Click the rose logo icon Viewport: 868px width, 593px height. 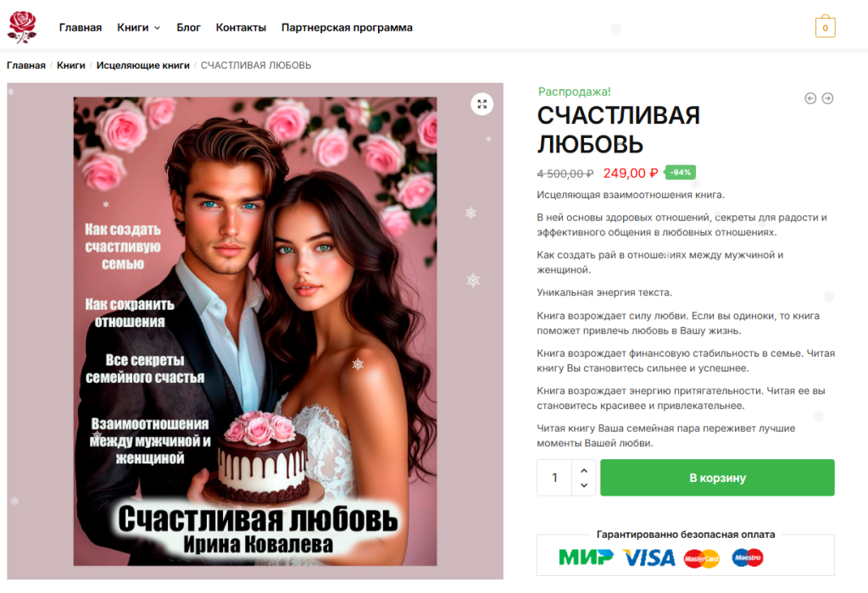point(21,27)
